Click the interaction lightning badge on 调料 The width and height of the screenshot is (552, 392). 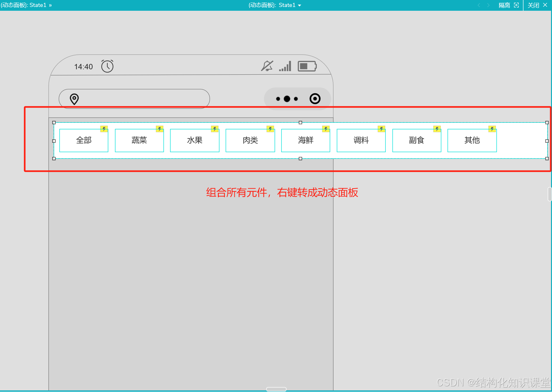tap(382, 129)
